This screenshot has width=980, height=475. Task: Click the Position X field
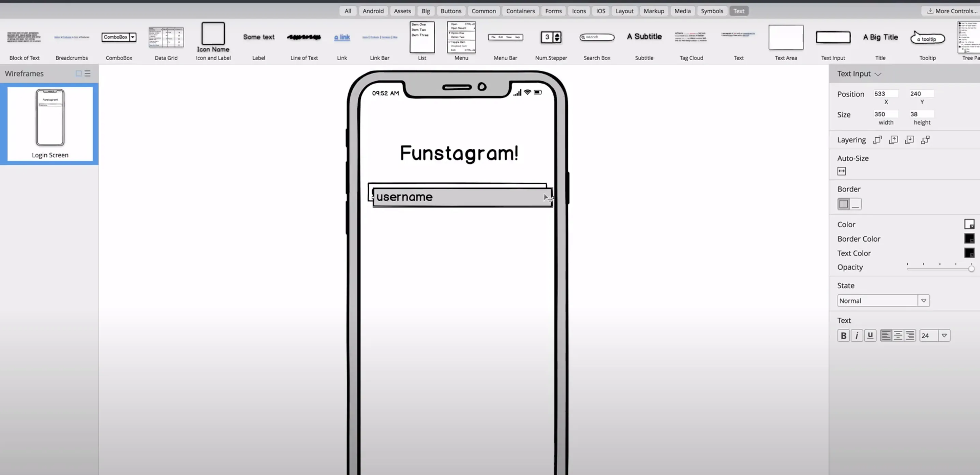[886, 94]
